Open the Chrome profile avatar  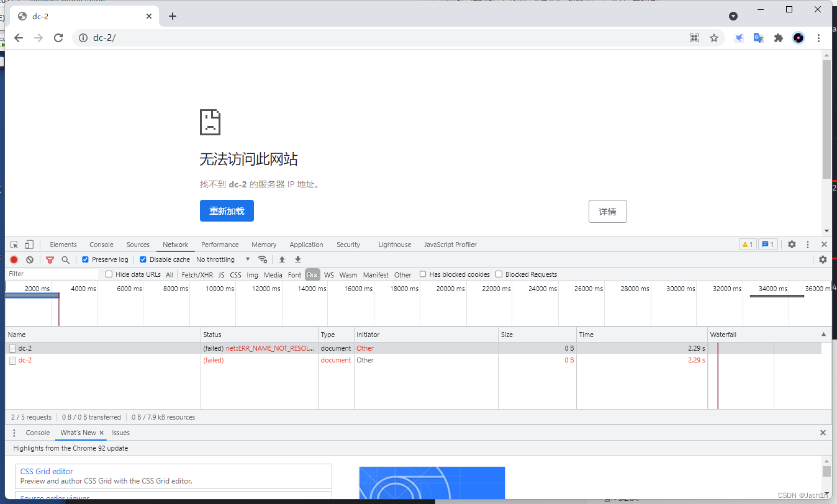(799, 38)
